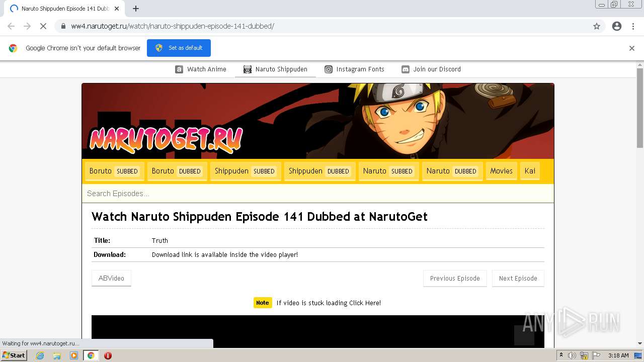Open the Kai category

[x=530, y=171]
